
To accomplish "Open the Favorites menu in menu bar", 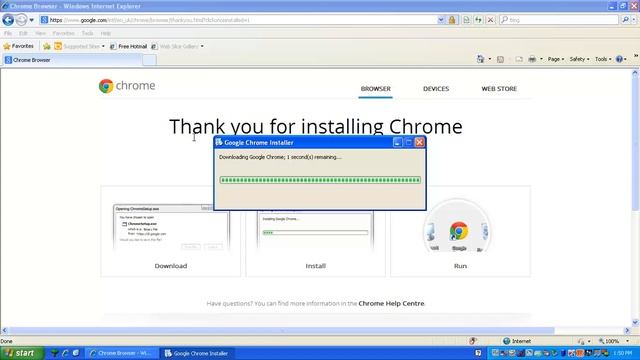I will [63, 33].
